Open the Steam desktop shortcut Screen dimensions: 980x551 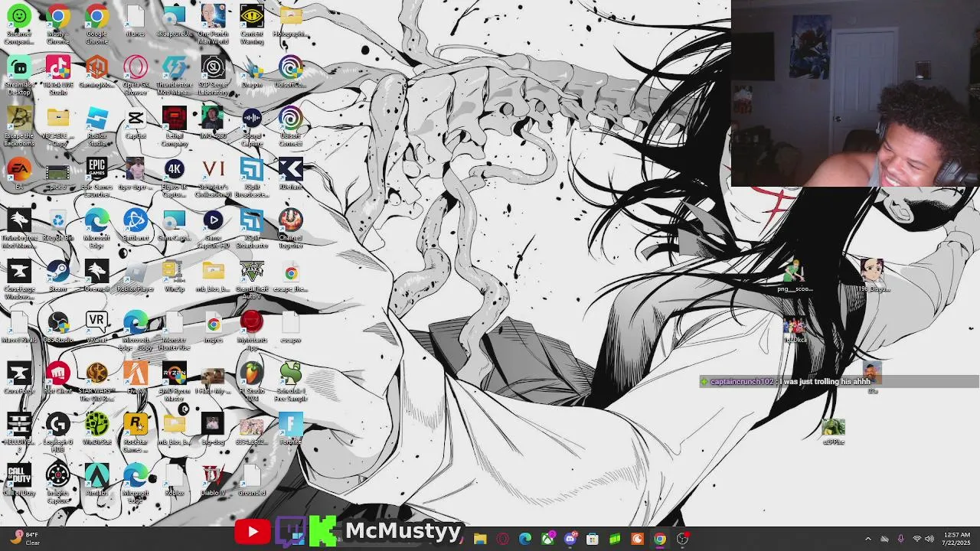(58, 275)
